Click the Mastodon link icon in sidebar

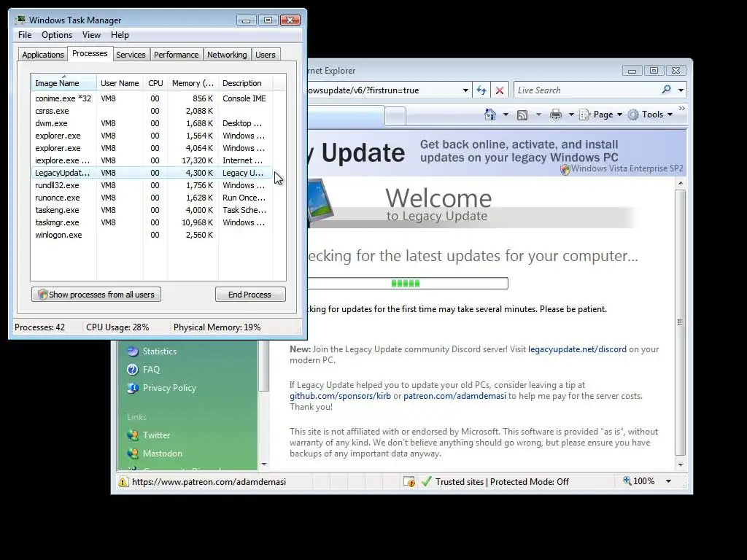(133, 454)
